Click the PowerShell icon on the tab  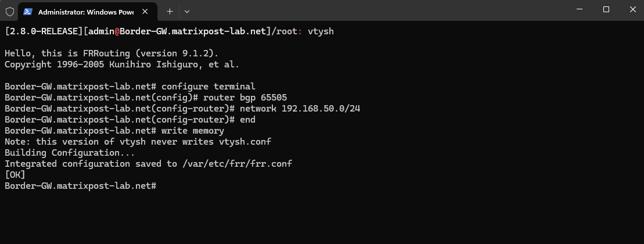[x=28, y=12]
